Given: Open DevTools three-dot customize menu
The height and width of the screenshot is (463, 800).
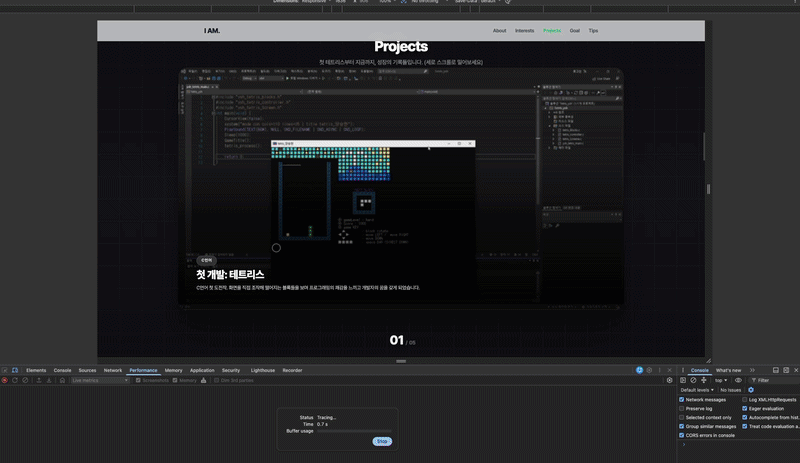Looking at the screenshot, I should coord(659,370).
